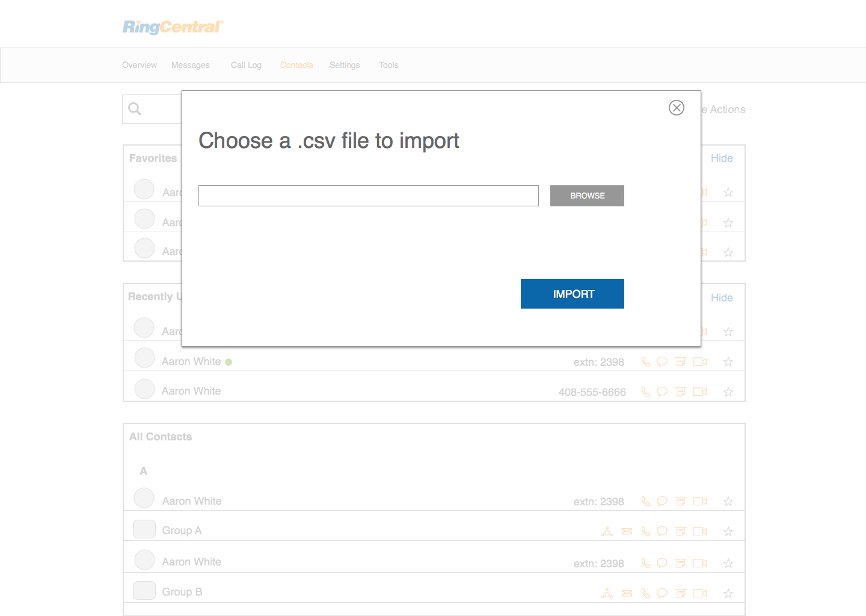866x616 pixels.
Task: Open the Call Log tab
Action: click(x=246, y=65)
